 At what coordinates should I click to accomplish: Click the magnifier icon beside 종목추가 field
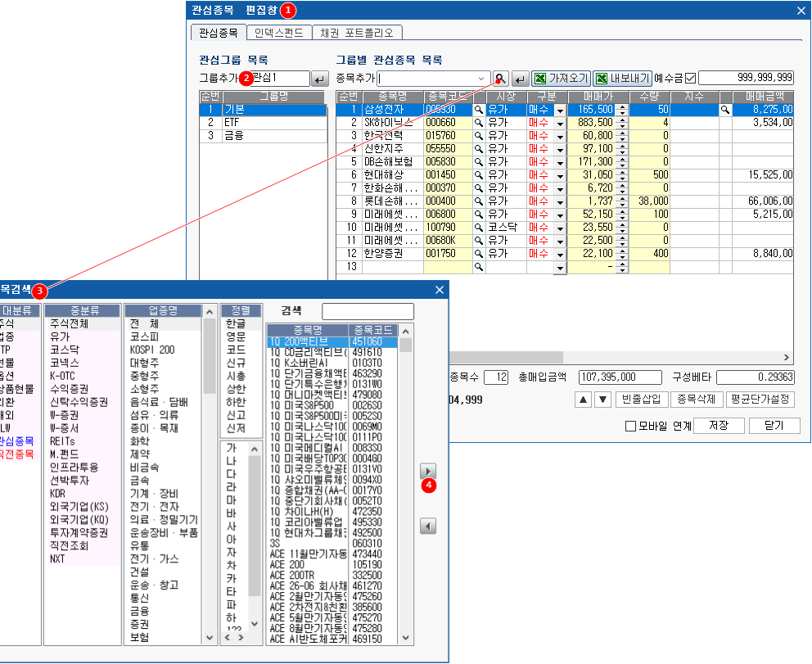click(x=500, y=79)
